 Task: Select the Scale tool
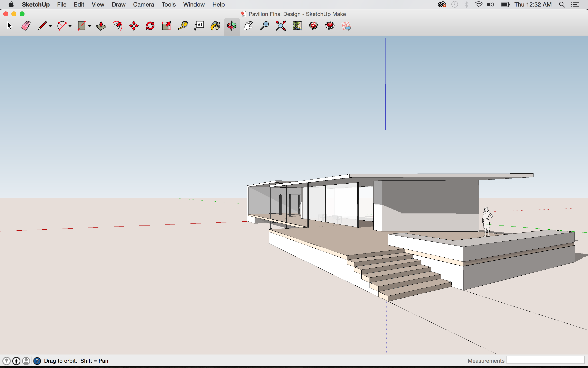coord(166,26)
